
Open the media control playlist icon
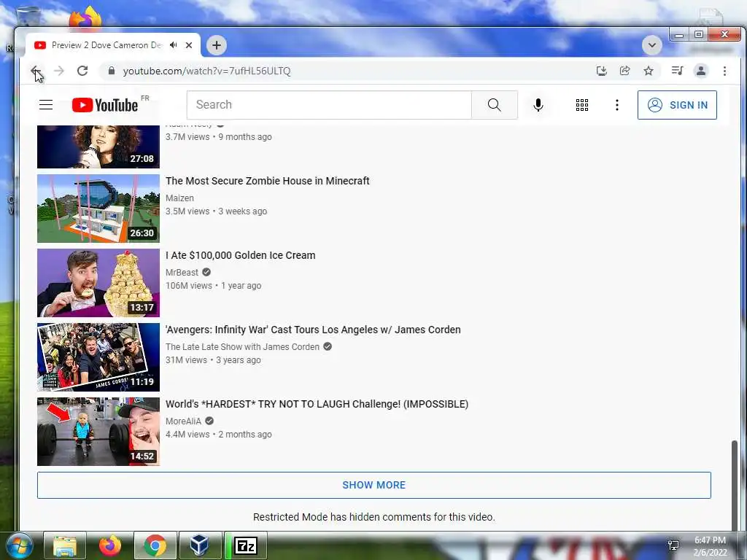(677, 71)
